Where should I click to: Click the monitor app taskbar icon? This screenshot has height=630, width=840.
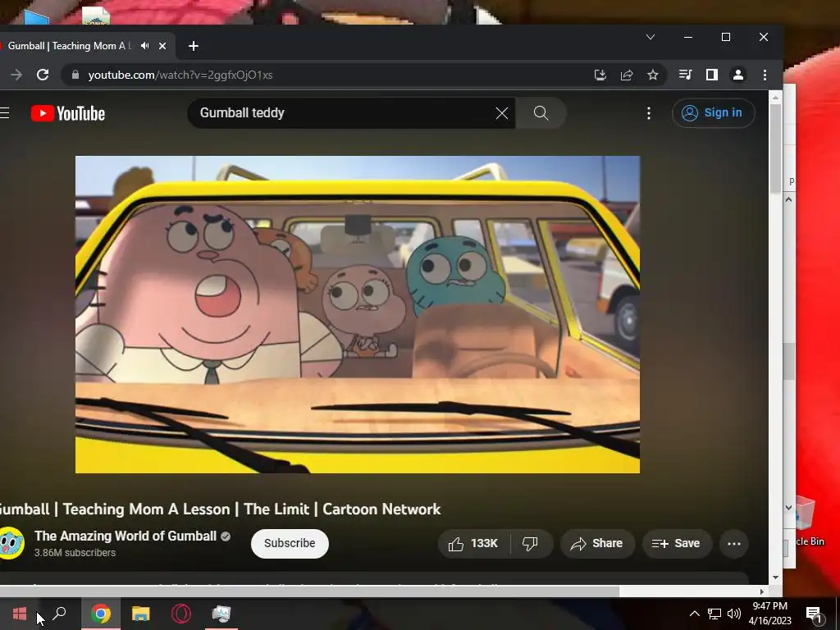221,614
